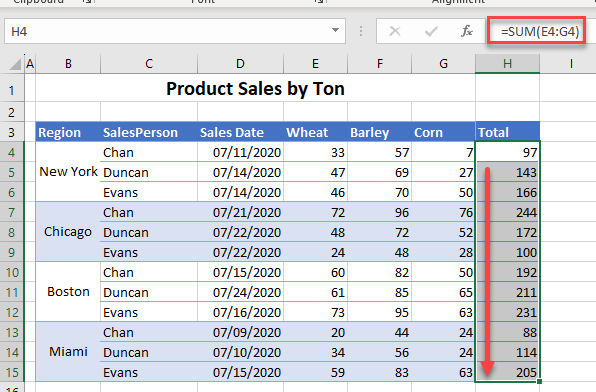Click the fill handle at selection corner
Image resolution: width=596 pixels, height=392 pixels.
coord(539,381)
